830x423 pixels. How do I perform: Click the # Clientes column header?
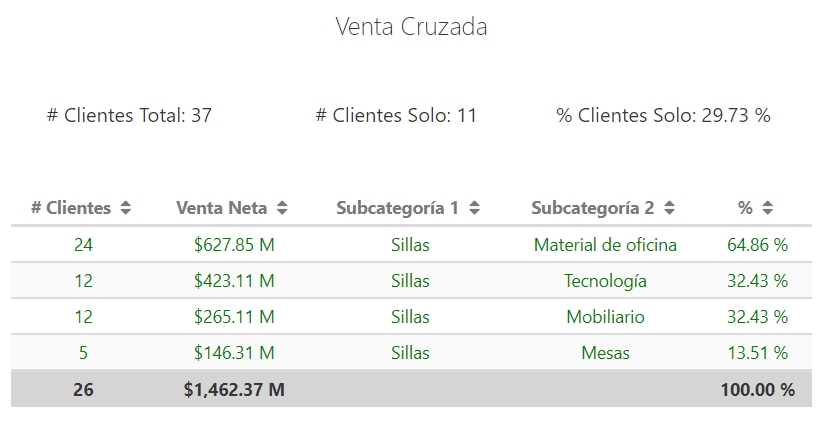click(x=71, y=208)
